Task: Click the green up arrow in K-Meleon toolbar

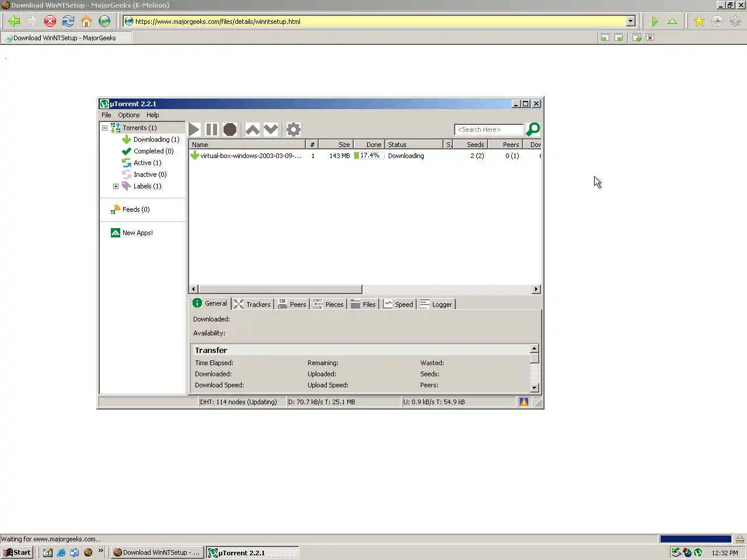Action: (x=672, y=22)
